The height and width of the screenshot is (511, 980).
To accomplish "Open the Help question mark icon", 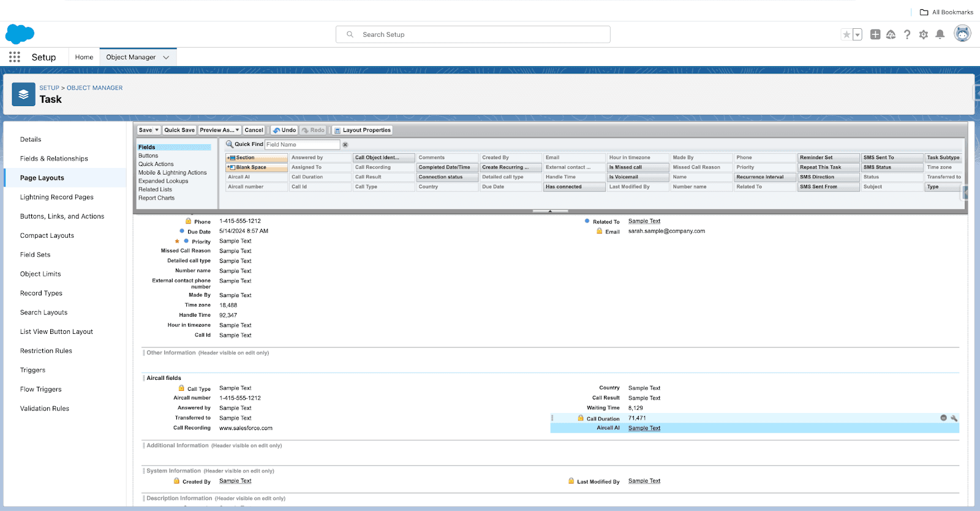I will tap(907, 35).
